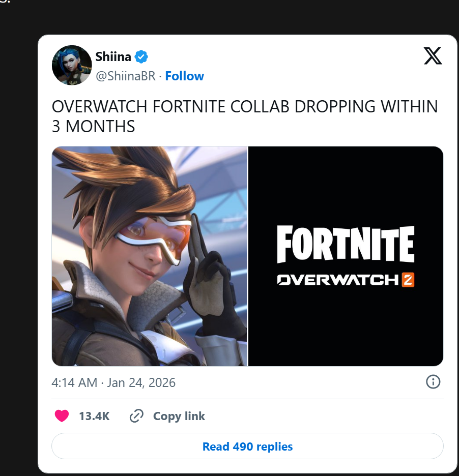This screenshot has height=476, width=459.
Task: Click the Fortnite wordmark in right image
Action: 346,245
